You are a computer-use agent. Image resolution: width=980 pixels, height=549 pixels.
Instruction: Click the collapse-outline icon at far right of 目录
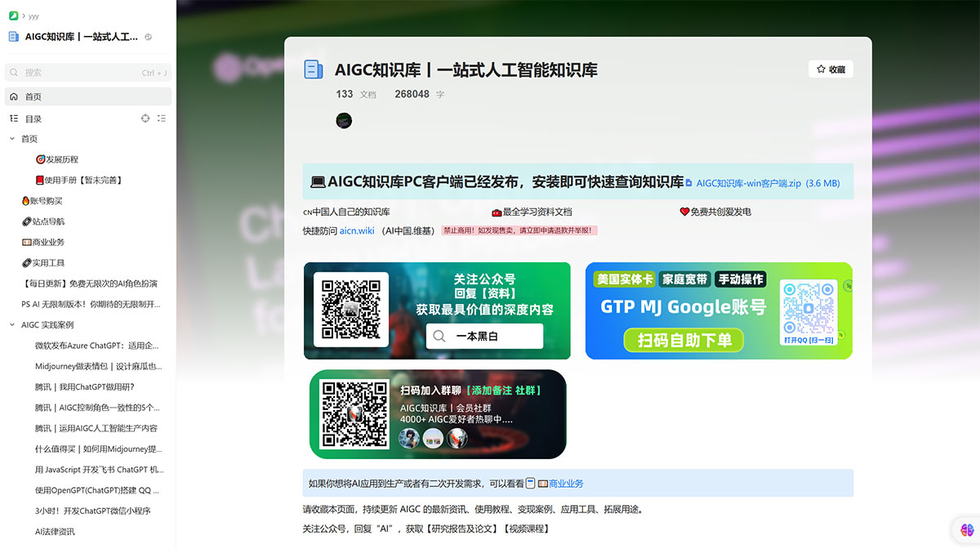pos(162,118)
